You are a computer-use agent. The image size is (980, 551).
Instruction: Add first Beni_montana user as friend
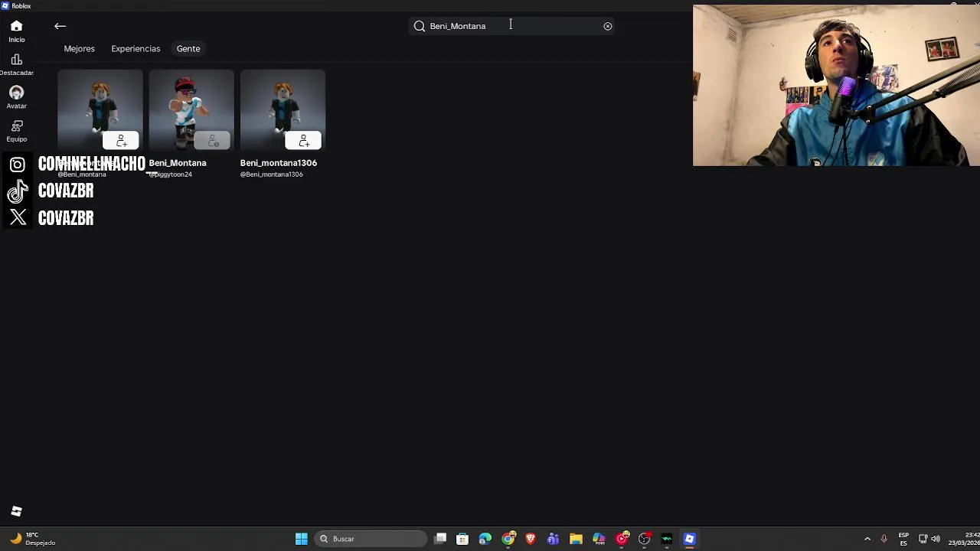121,141
